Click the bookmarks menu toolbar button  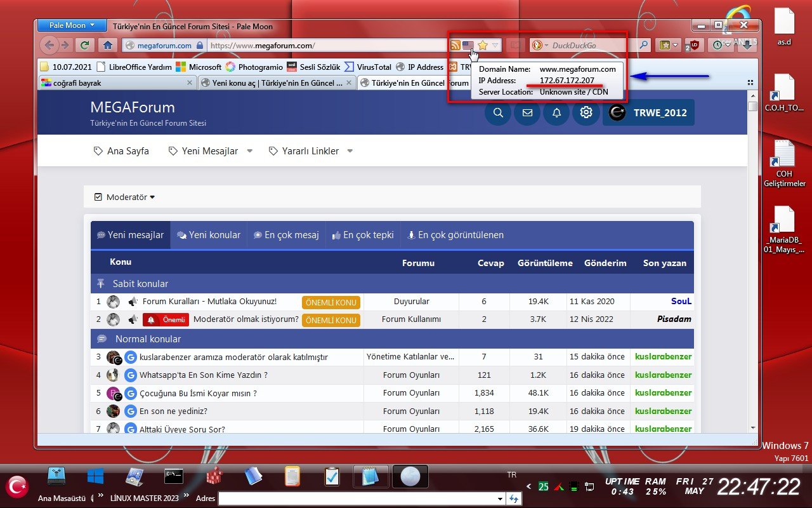pyautogui.click(x=669, y=45)
